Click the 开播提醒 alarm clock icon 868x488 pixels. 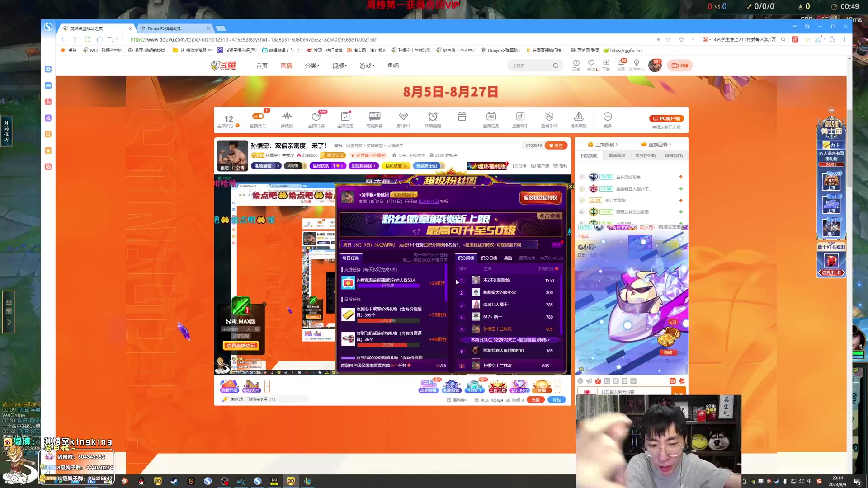433,117
